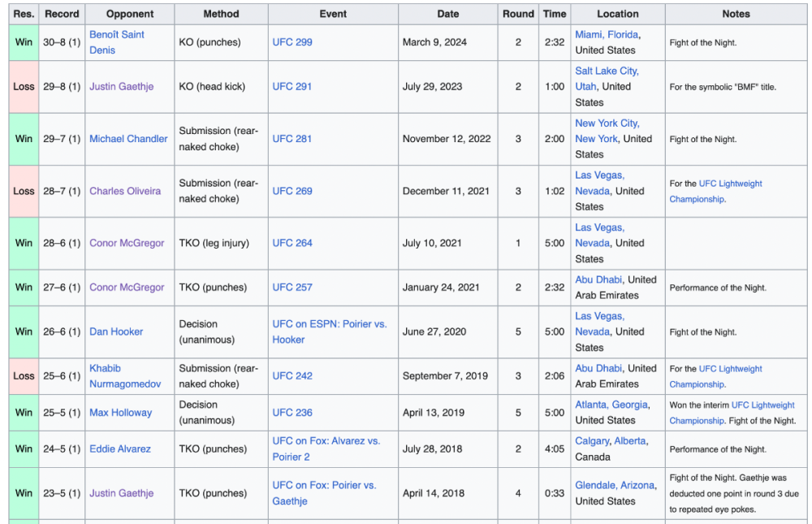Click Justin Gaethje in the UFC 291 row
The height and width of the screenshot is (524, 812).
(x=122, y=87)
